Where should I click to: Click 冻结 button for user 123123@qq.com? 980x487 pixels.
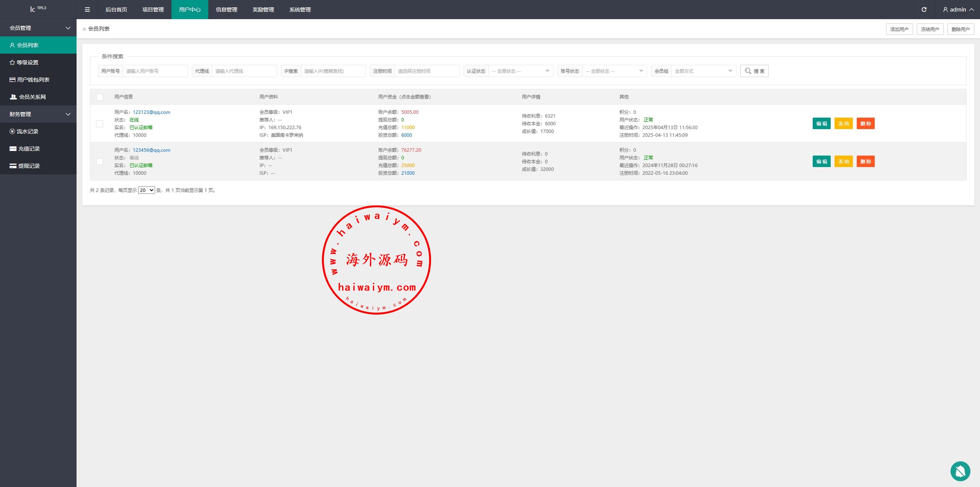point(843,124)
